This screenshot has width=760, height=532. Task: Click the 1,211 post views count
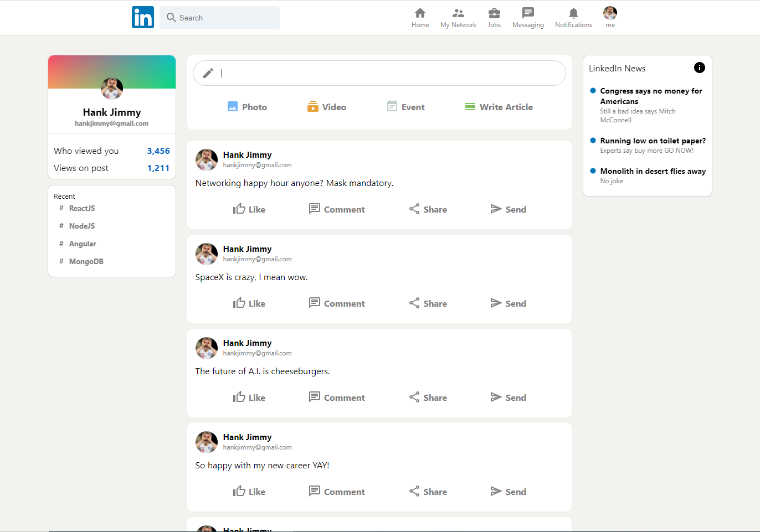click(158, 168)
